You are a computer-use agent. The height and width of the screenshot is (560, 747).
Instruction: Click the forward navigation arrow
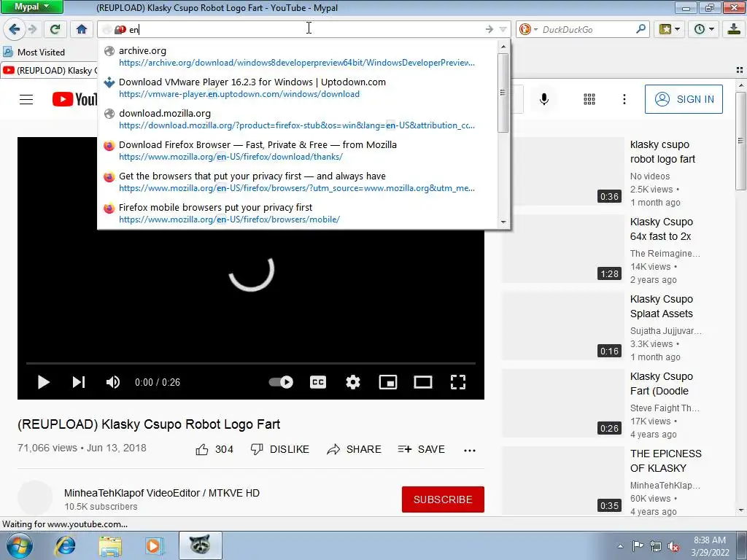click(32, 29)
